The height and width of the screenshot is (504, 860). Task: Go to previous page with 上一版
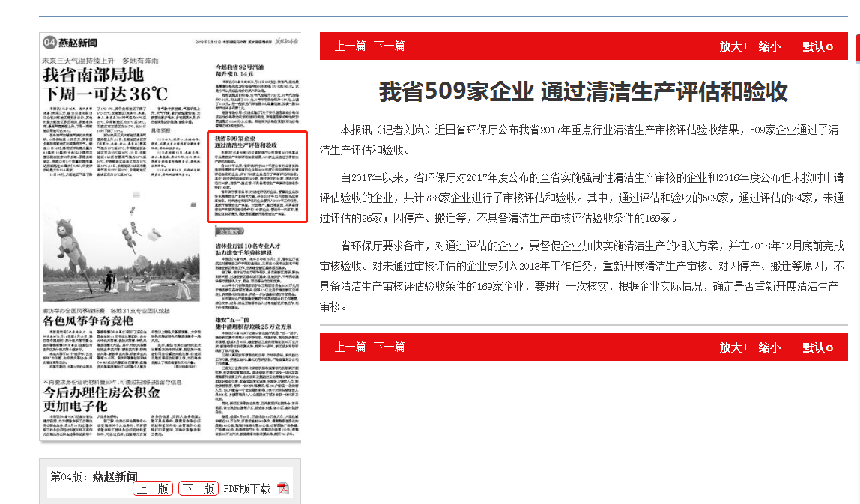coord(153,488)
